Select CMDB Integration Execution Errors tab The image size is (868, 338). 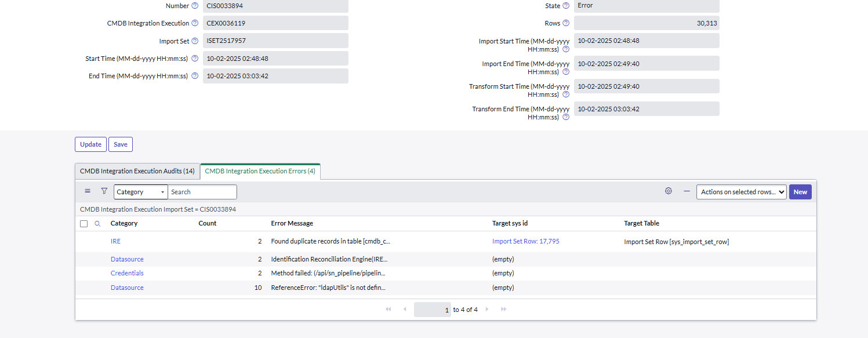(260, 172)
